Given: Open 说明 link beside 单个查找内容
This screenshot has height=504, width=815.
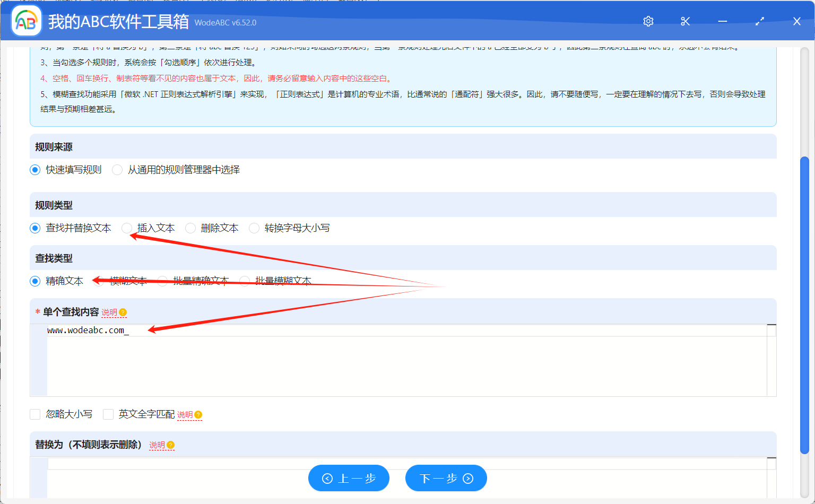Looking at the screenshot, I should pos(109,312).
